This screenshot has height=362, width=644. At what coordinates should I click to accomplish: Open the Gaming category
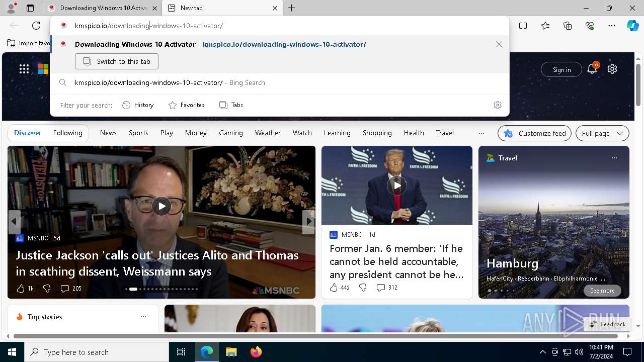pyautogui.click(x=231, y=133)
